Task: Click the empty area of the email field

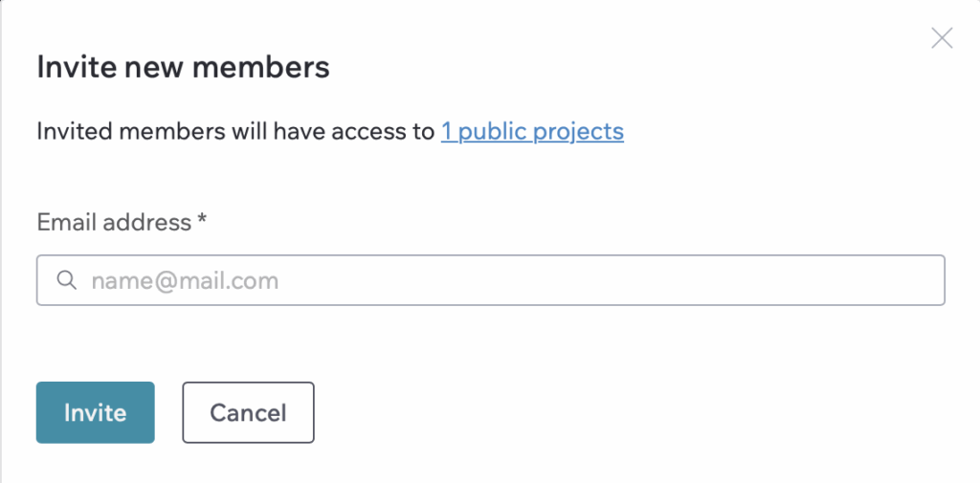Action: point(612,280)
